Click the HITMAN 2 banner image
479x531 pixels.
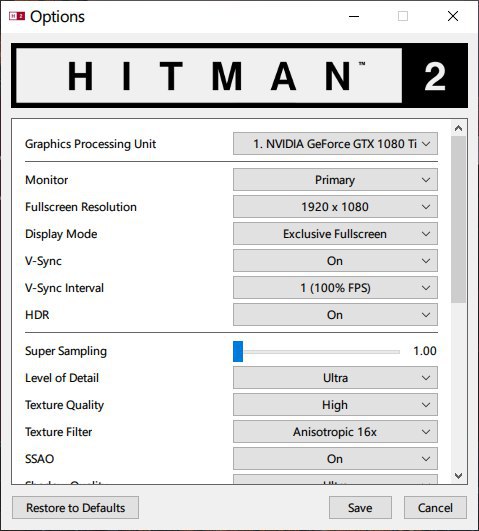pyautogui.click(x=240, y=75)
